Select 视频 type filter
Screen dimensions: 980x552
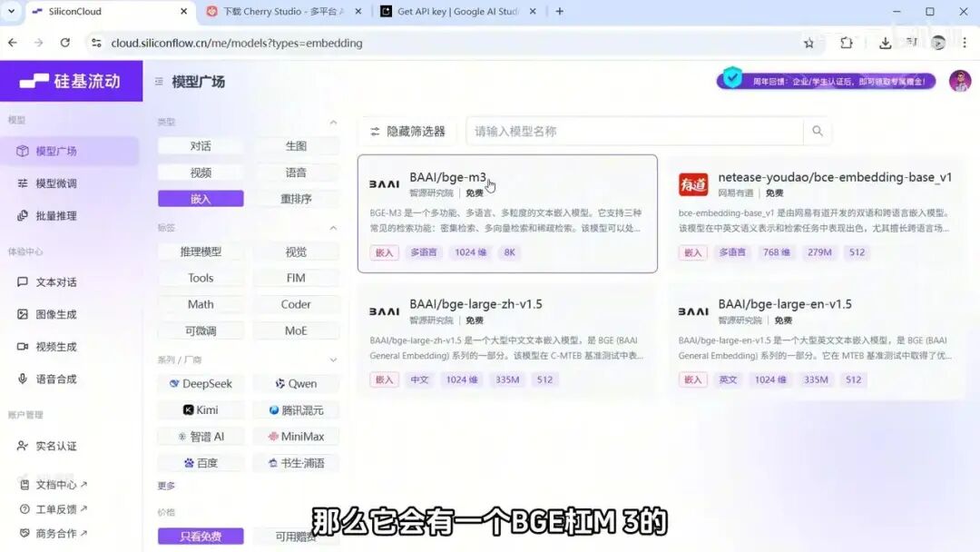coord(201,172)
